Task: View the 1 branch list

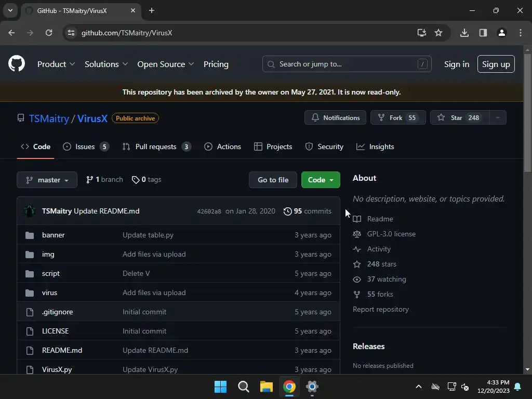Action: coord(104,179)
